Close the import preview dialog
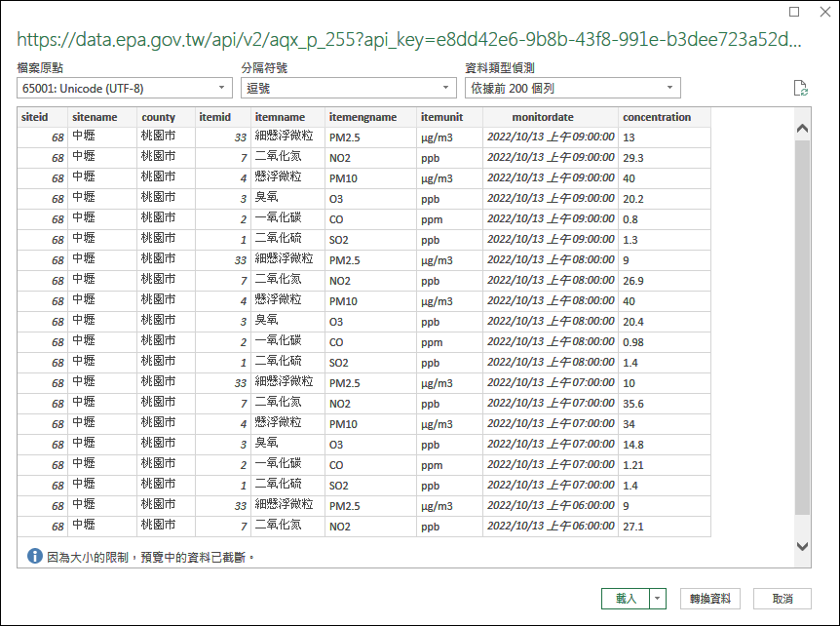 click(x=825, y=12)
